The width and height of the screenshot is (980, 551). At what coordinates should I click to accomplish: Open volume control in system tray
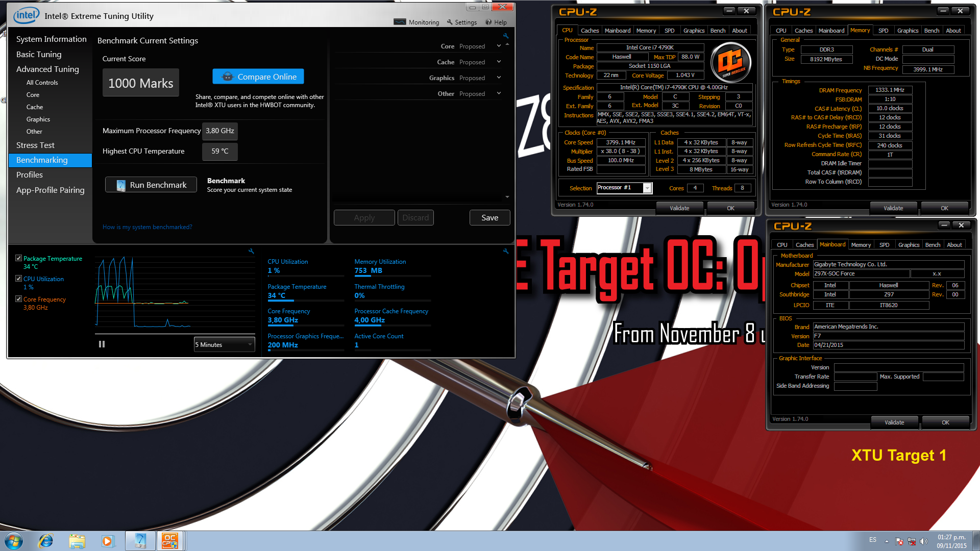[923, 541]
